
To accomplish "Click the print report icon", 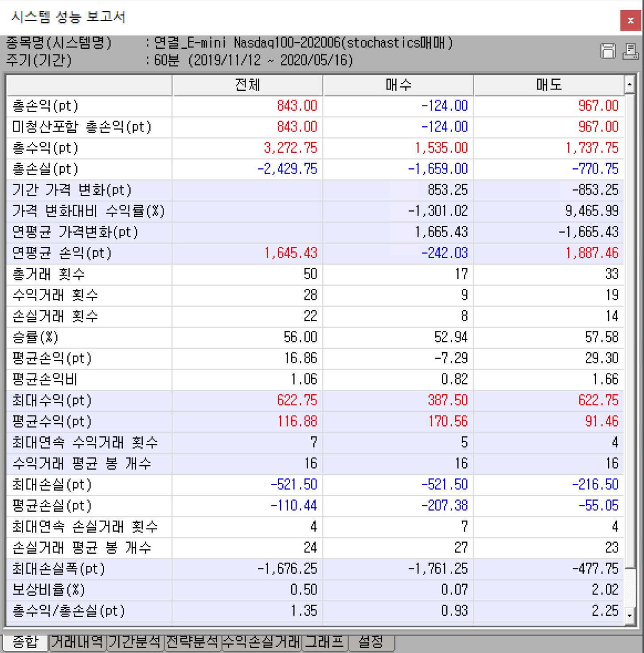I will pos(630,51).
